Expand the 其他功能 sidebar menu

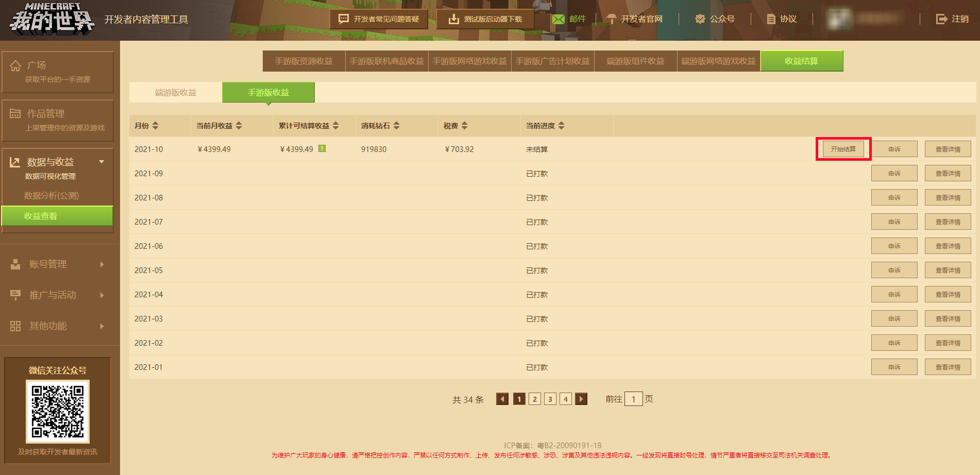coord(102,326)
